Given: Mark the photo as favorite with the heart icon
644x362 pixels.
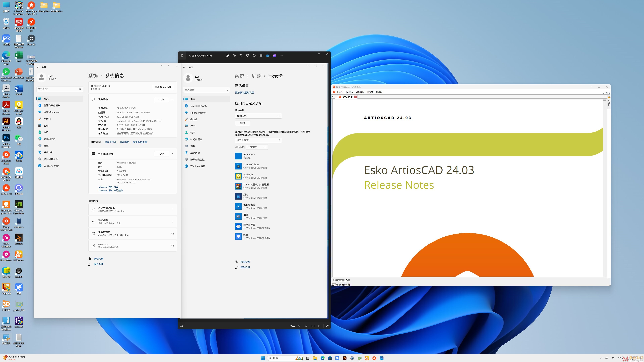Looking at the screenshot, I should tap(247, 55).
